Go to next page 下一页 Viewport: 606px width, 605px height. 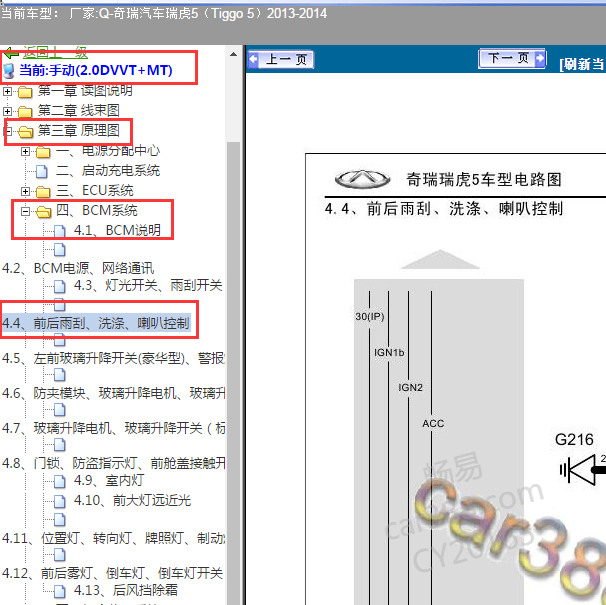click(512, 59)
